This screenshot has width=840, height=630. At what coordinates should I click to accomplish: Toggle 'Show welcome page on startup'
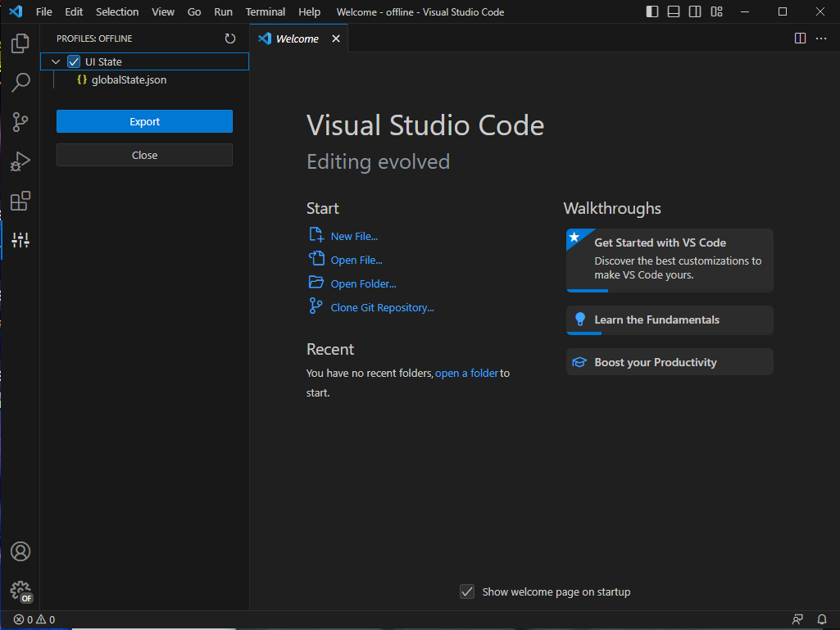click(x=467, y=591)
